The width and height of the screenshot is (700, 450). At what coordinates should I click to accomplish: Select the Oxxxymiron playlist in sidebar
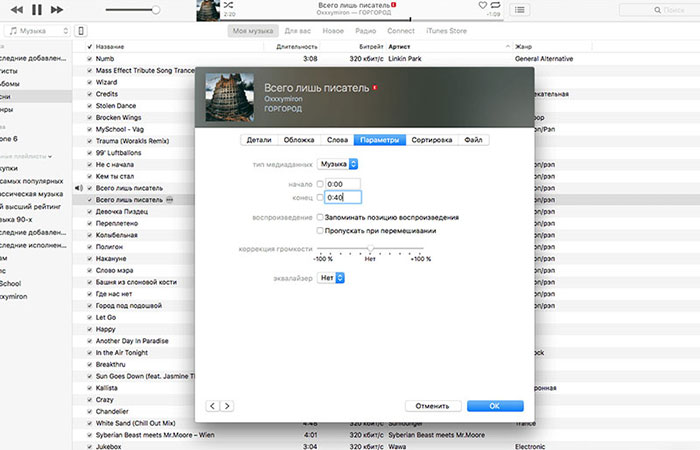14,296
